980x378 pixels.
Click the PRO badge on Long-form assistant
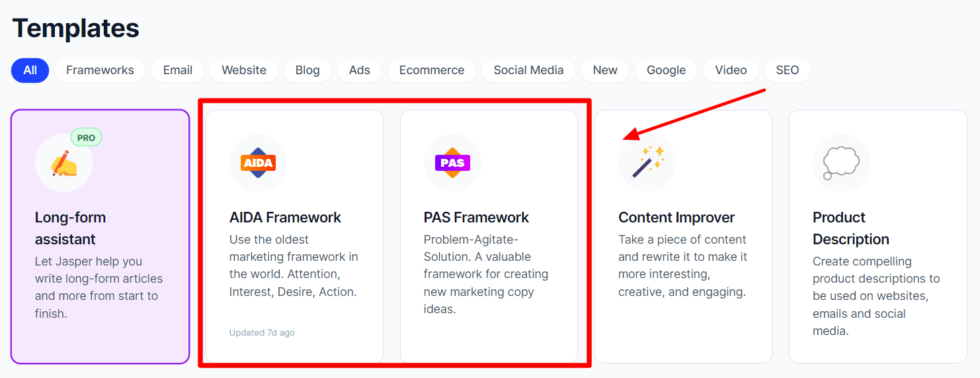[86, 138]
